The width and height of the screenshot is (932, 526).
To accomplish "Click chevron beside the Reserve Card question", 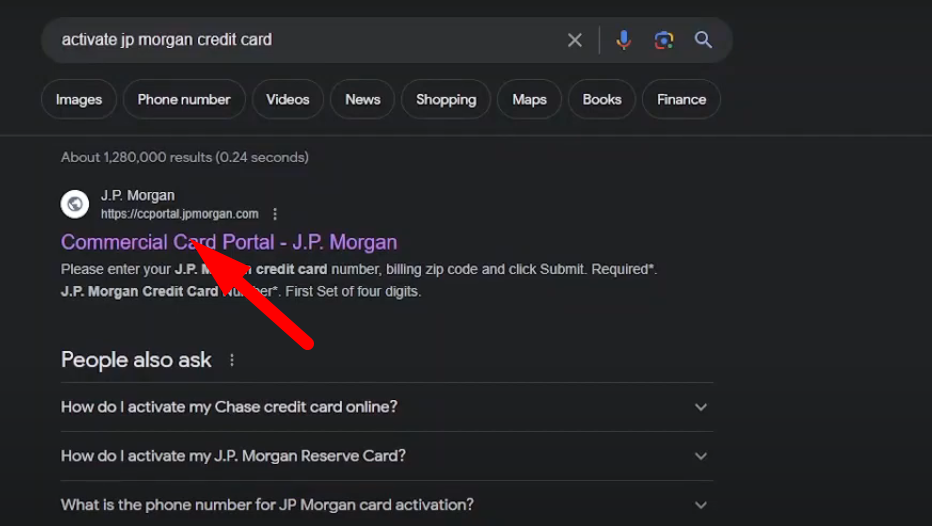I will (701, 456).
